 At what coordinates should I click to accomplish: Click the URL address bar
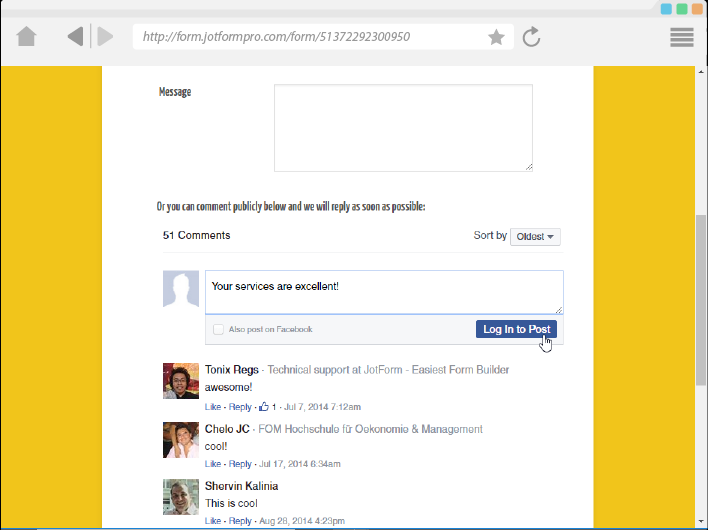point(323,37)
